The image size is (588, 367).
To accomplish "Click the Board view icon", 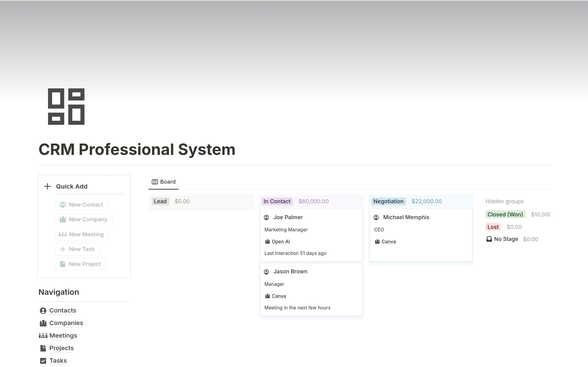I will 154,182.
